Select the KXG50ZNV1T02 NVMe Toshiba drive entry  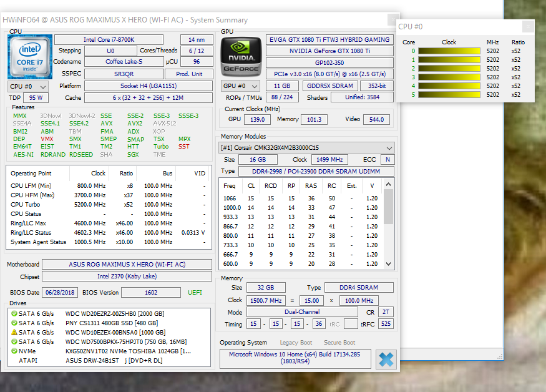[109, 351]
